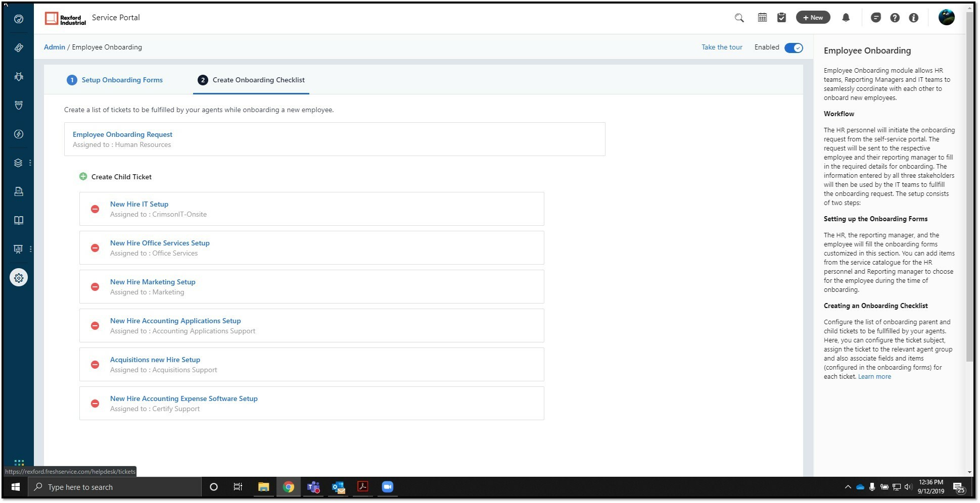
Task: Open Adobe Acrobat in the taskbar
Action: pos(362,487)
